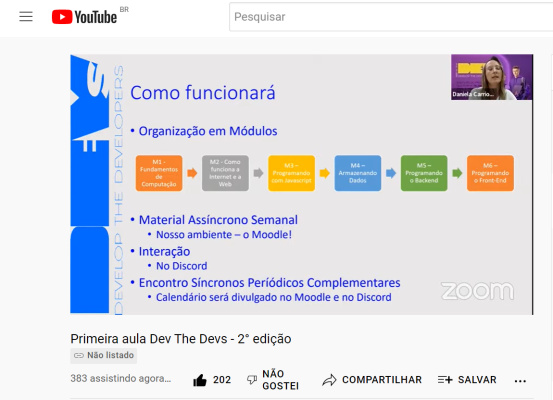Click the save to playlist icon
Viewport: 553px width, 400px height.
445,380
